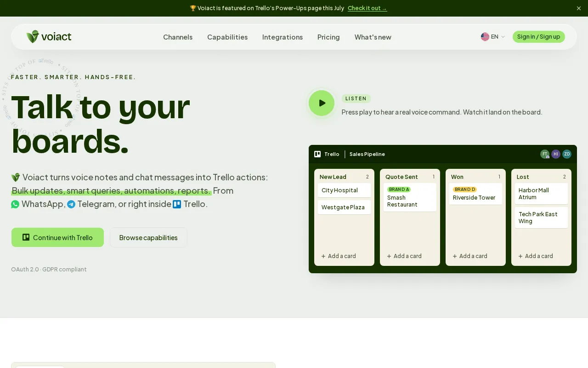
Task: Click the Browse capabilities button
Action: tap(148, 237)
